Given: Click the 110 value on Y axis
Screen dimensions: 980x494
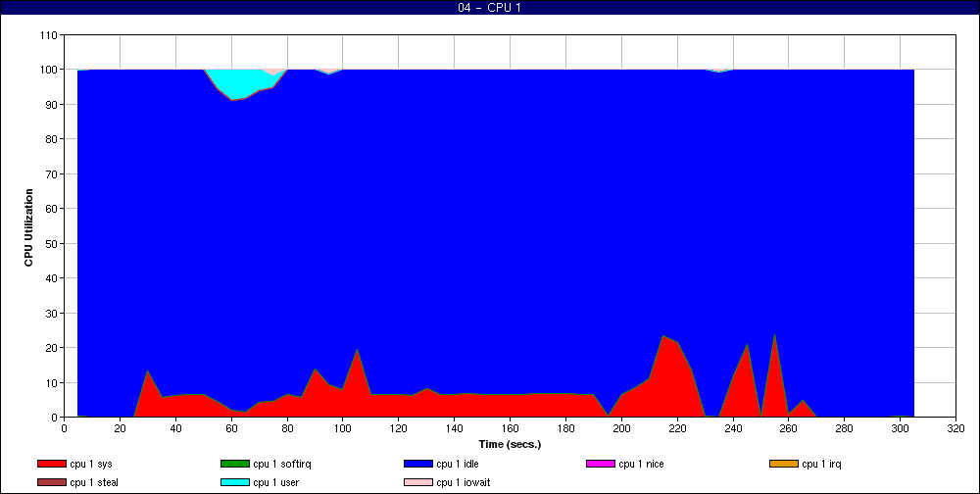Looking at the screenshot, I should click(49, 35).
